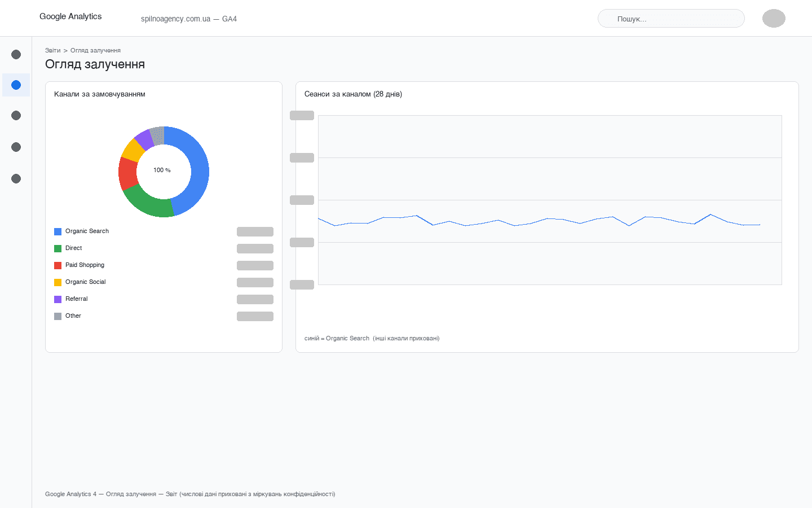Go to Звіти breadcrumb link

[52, 50]
